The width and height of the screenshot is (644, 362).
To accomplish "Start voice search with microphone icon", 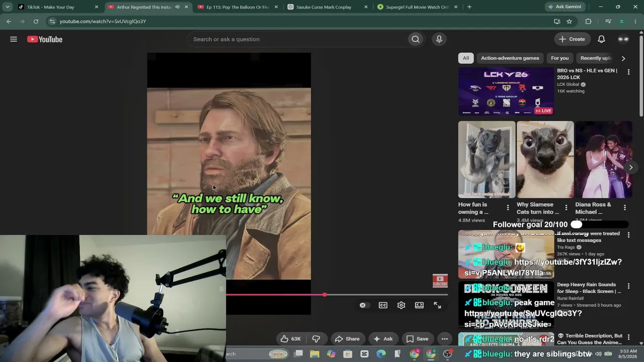I will coord(439,39).
